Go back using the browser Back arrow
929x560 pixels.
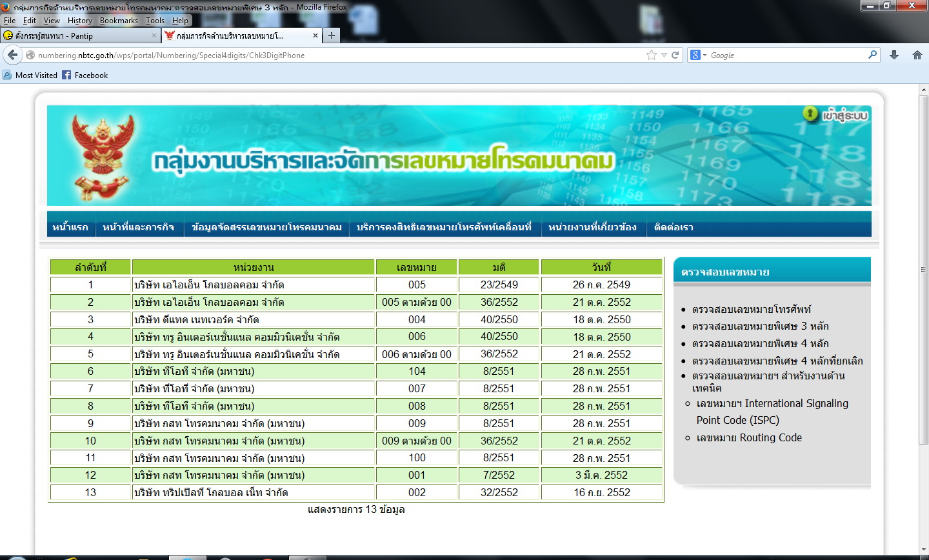pyautogui.click(x=13, y=55)
